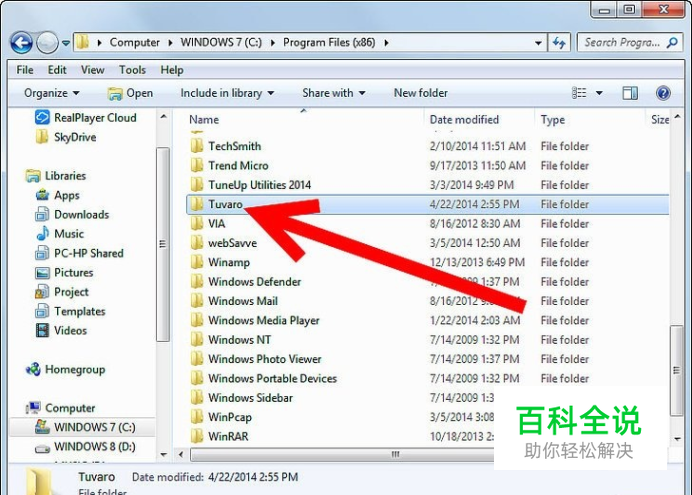Select the TuneUp Utilities 2014 folder icon
The height and width of the screenshot is (495, 692).
(197, 184)
